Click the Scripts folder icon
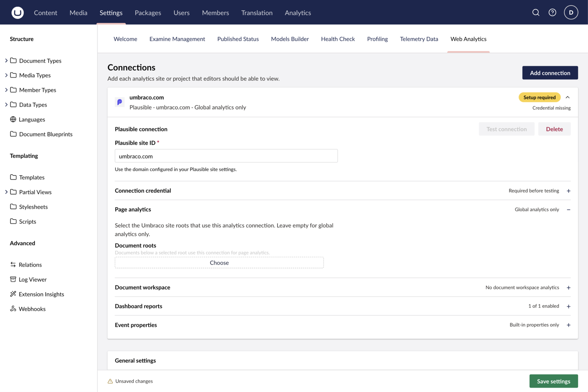Viewport: 588px width, 392px height. (13, 221)
